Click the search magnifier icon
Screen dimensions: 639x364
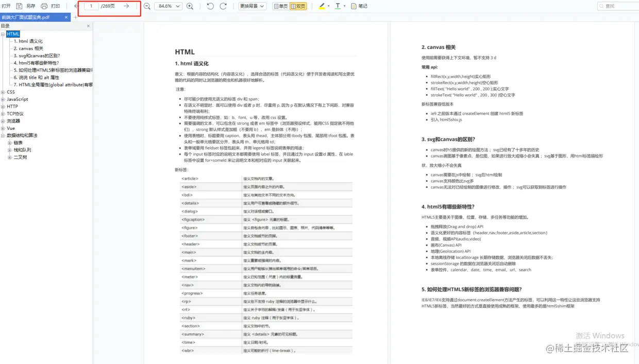(602, 6)
